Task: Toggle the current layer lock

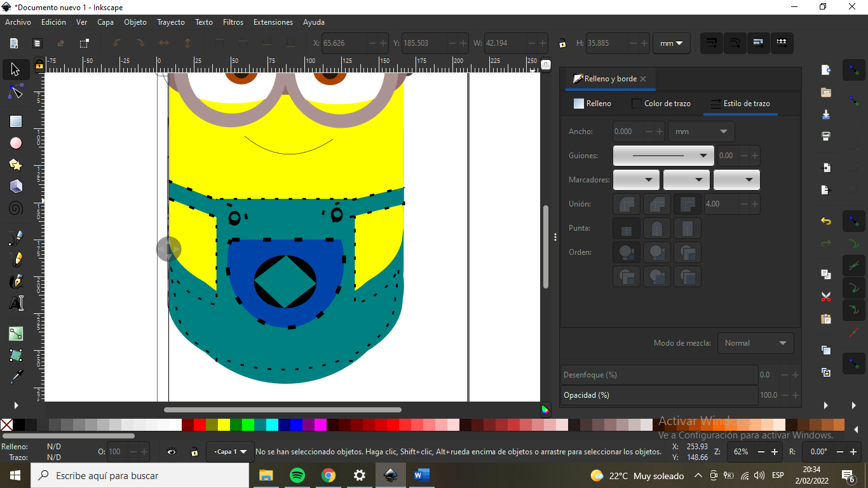Action: pyautogui.click(x=194, y=452)
